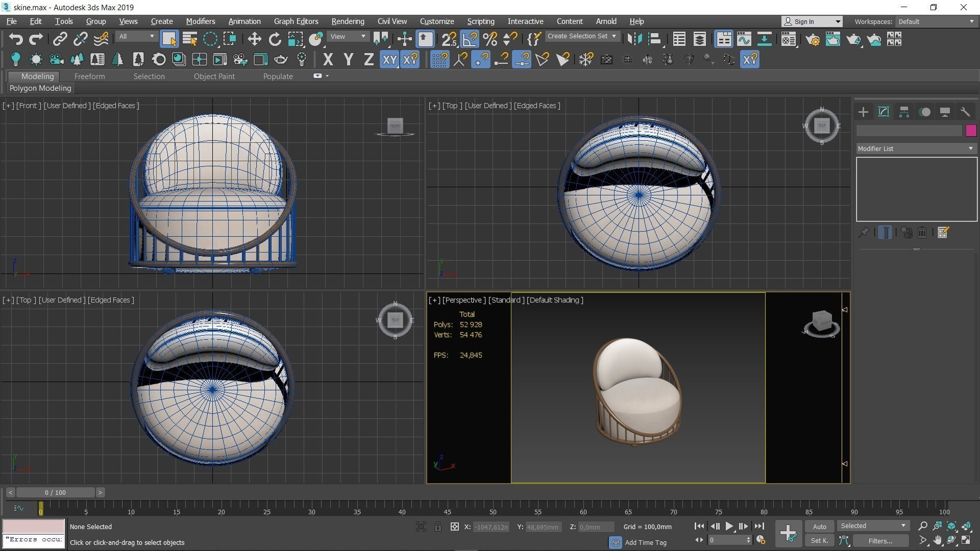Open the Graph Editors menu
The image size is (980, 551).
point(296,21)
